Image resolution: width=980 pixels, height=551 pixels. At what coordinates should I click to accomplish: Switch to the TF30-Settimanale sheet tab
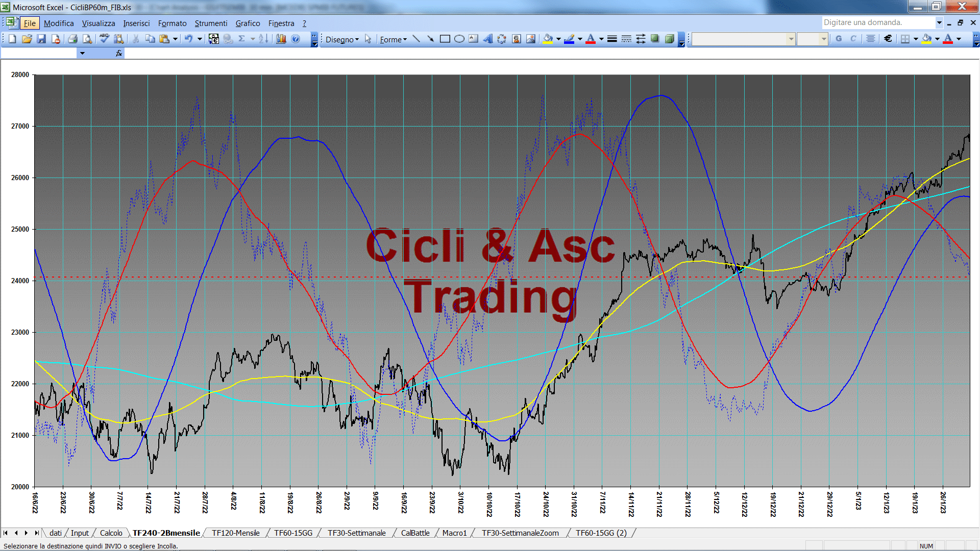(356, 533)
